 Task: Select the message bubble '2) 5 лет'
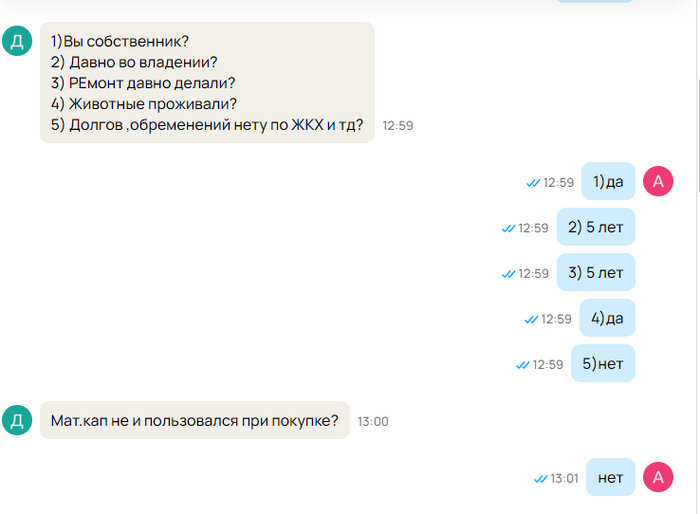tap(596, 226)
